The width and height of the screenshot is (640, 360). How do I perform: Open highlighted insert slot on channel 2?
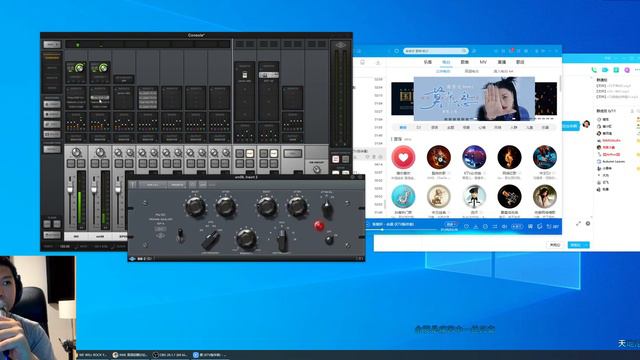(100, 98)
